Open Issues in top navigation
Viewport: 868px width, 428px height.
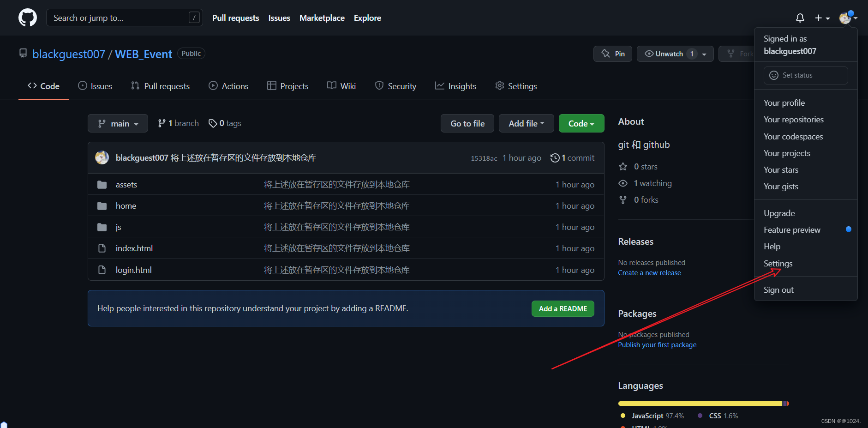pyautogui.click(x=279, y=18)
